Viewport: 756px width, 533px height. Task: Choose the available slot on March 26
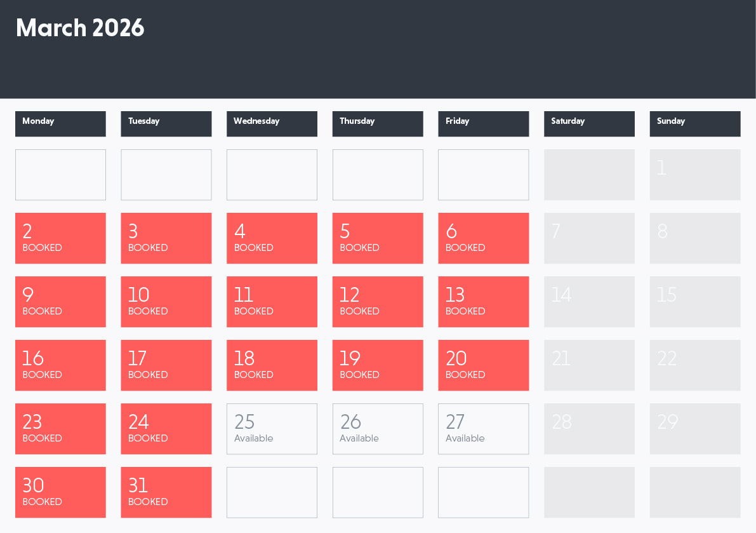point(378,429)
